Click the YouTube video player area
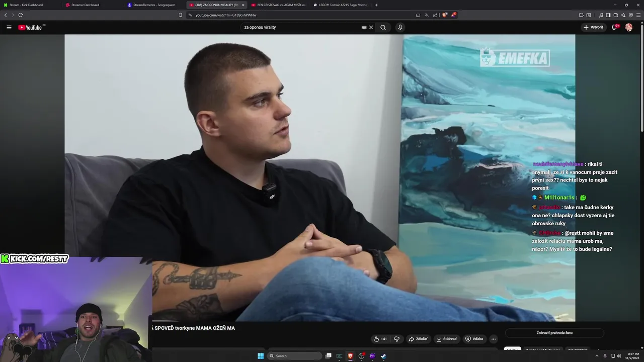The image size is (644, 362). point(319,178)
